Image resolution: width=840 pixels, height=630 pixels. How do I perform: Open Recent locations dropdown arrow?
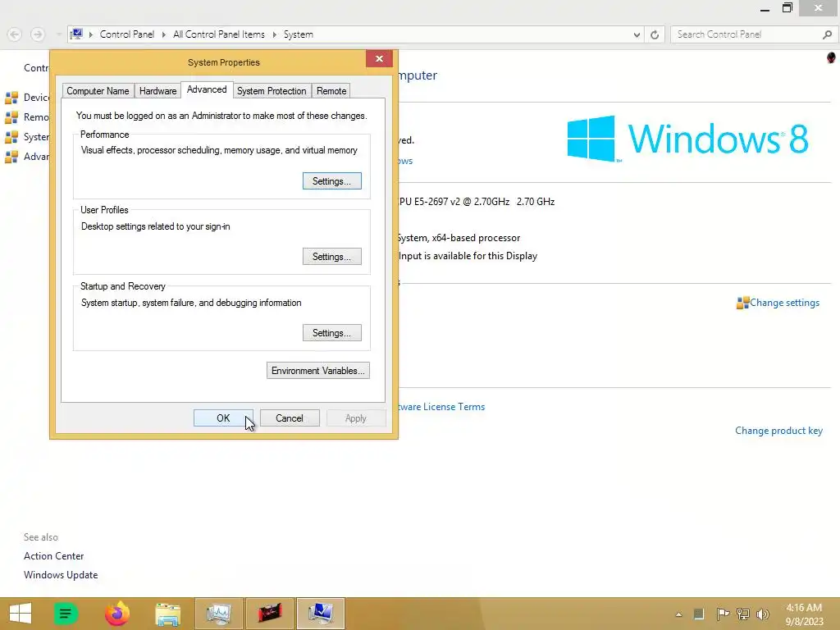[x=58, y=34]
